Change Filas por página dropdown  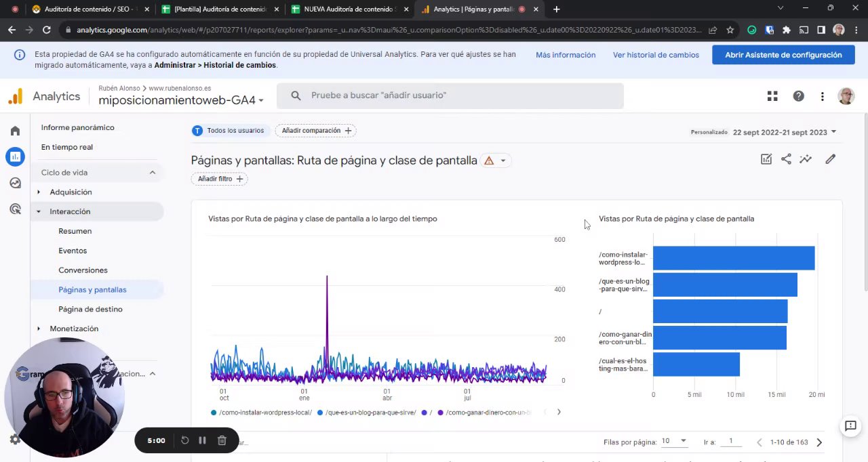[674, 441]
